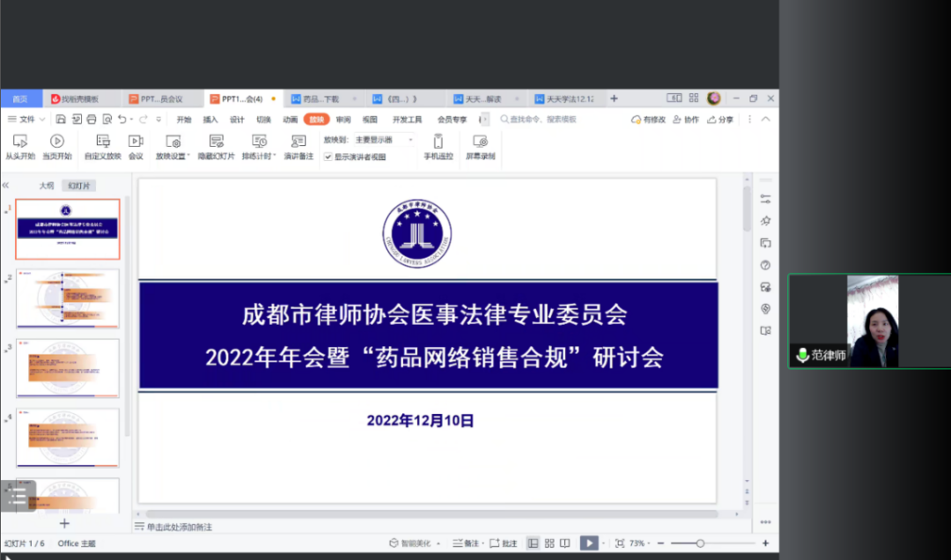
Task: Switch to 审阅 ribbon tab
Action: pyautogui.click(x=343, y=120)
